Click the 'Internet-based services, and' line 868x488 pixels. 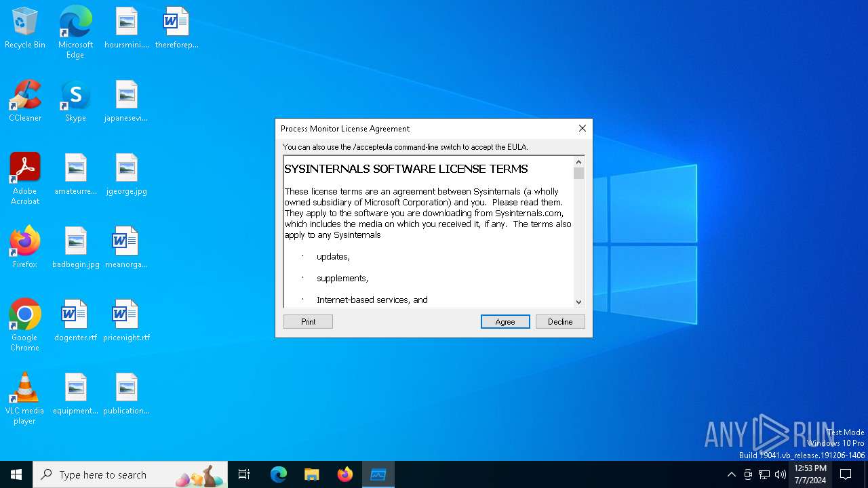click(372, 300)
